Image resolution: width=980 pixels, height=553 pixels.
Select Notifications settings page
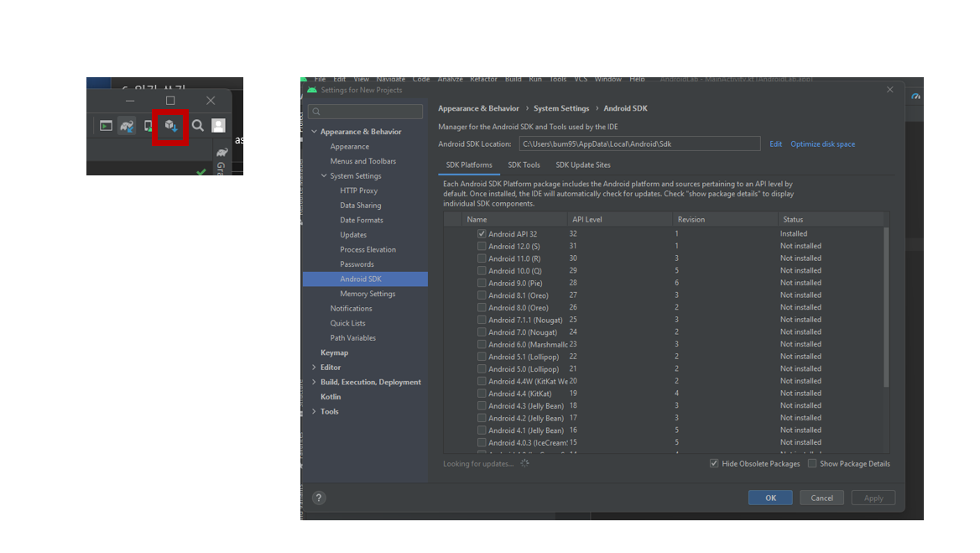pos(352,309)
